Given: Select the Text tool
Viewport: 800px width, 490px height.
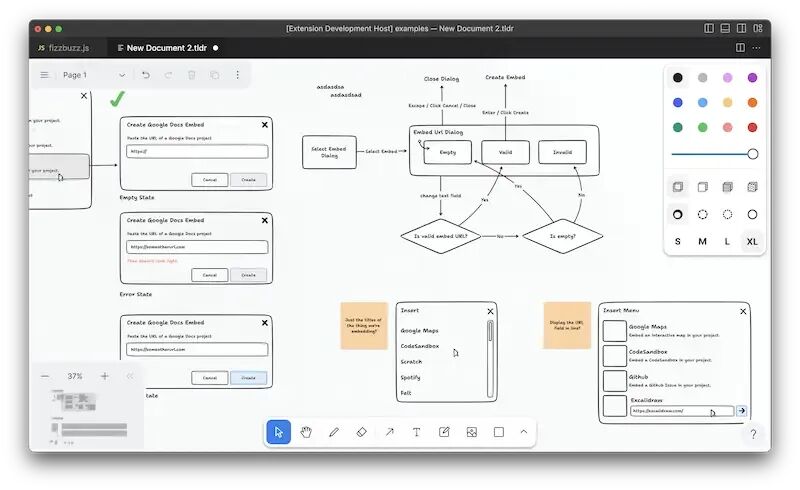Looking at the screenshot, I should pyautogui.click(x=416, y=432).
